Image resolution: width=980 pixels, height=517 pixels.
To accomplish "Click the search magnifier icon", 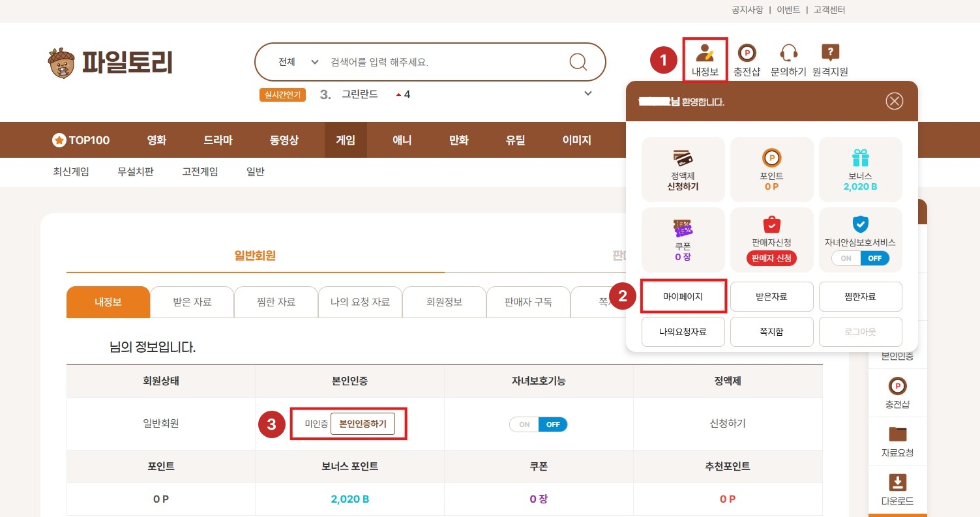I will pos(578,62).
